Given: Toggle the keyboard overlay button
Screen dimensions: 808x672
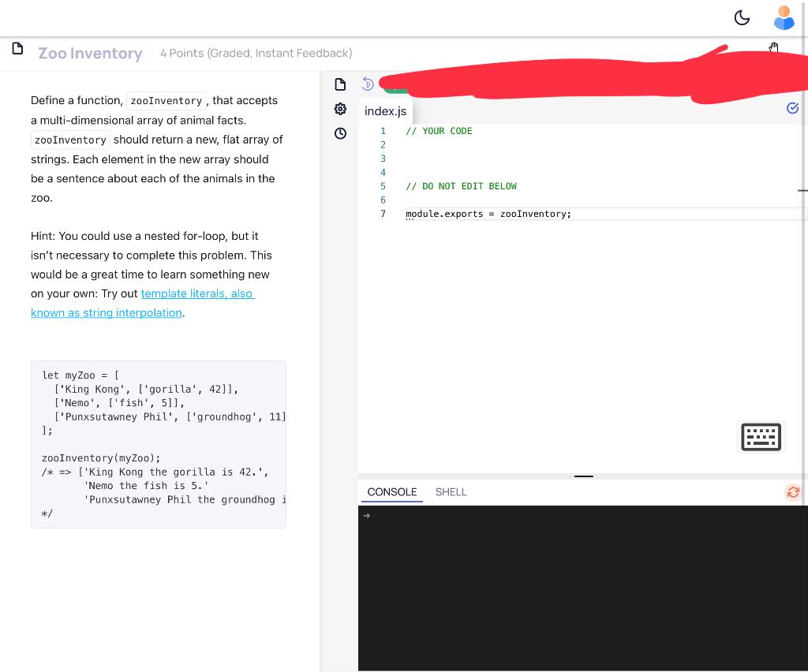Looking at the screenshot, I should pos(761,436).
